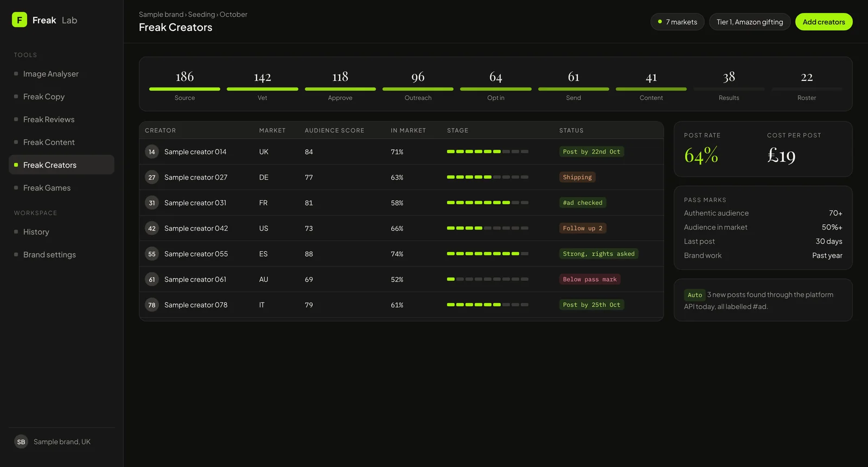Viewport: 868px width, 467px height.
Task: Click the number 42 badge for Sample creator 042
Action: (152, 228)
